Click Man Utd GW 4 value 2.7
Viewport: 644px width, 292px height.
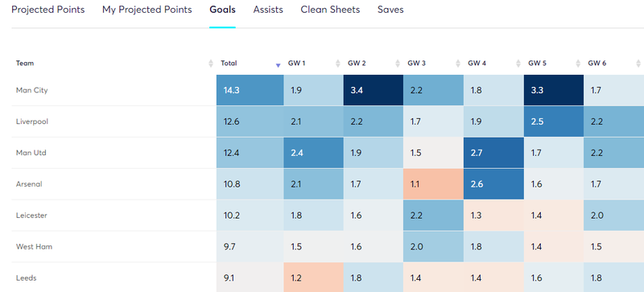493,153
